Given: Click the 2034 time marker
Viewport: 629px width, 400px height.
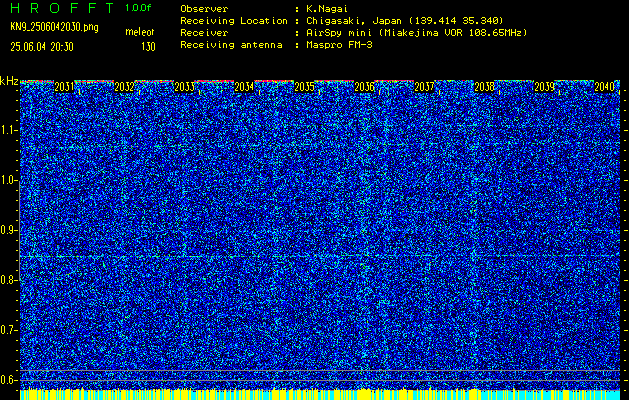Looking at the screenshot, I should pyautogui.click(x=244, y=87).
